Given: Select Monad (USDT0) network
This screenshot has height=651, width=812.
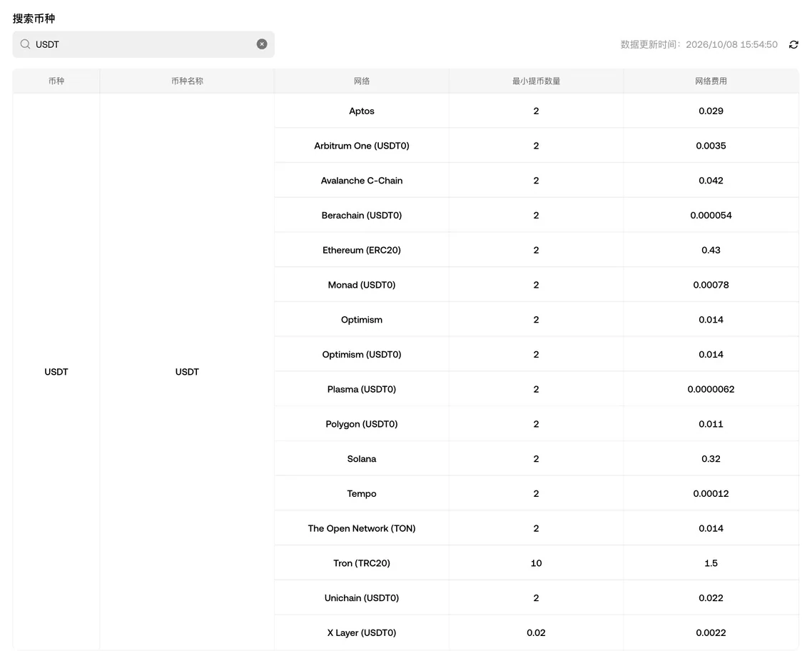Looking at the screenshot, I should coord(362,284).
